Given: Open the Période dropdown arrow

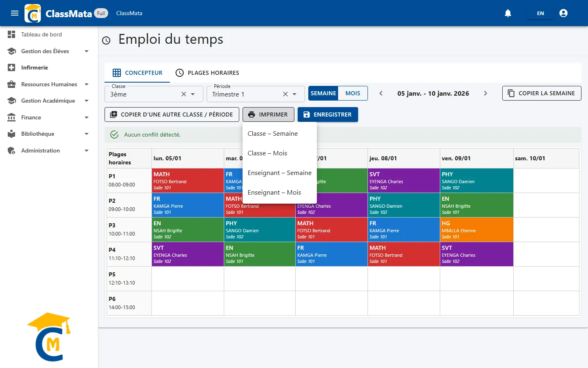Looking at the screenshot, I should pyautogui.click(x=294, y=94).
